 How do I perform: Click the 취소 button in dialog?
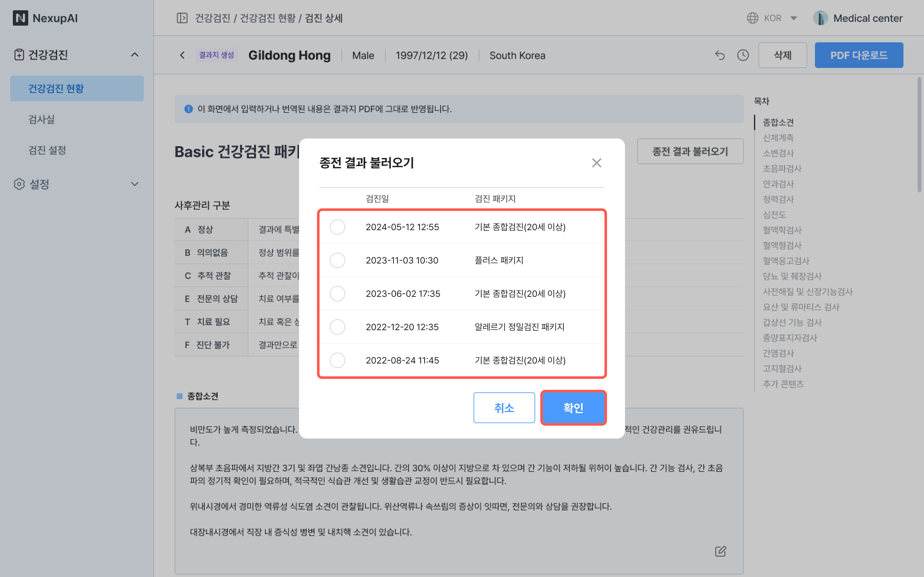pos(504,407)
